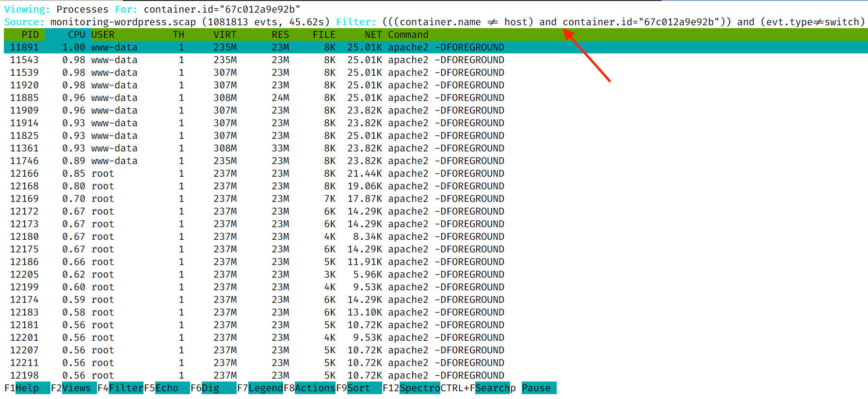Open the F2 Views selector

[x=74, y=388]
